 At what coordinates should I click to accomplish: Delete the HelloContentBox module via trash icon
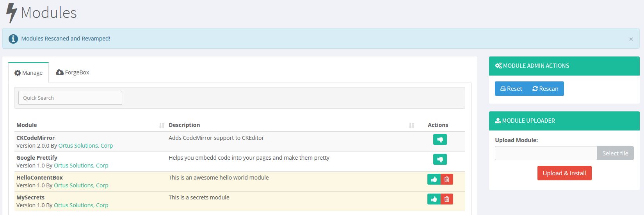point(447,179)
